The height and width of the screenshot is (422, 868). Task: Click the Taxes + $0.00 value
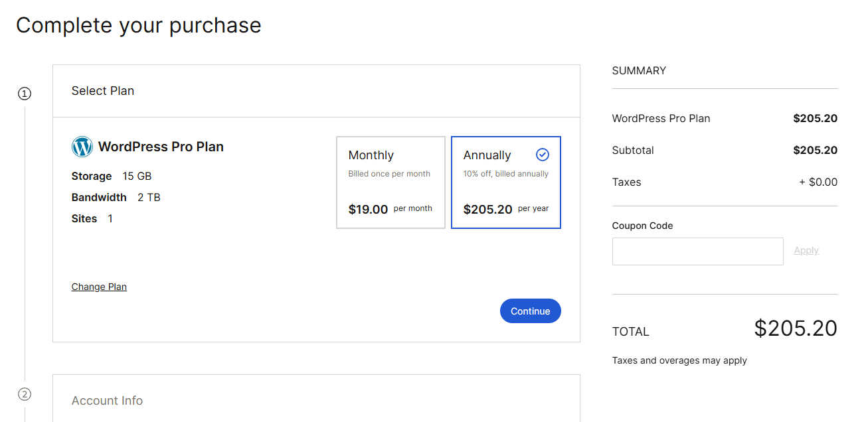click(x=818, y=182)
